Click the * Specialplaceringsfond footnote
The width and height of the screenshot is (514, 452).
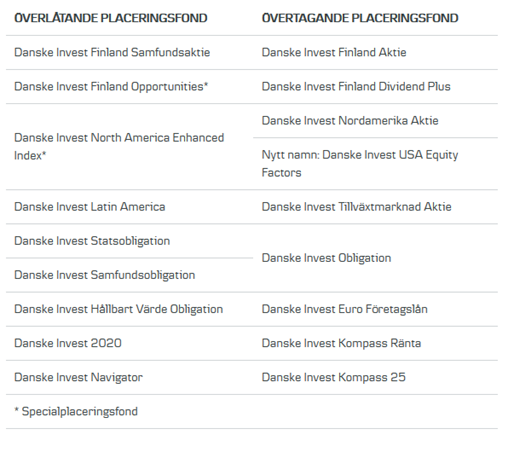pyautogui.click(x=76, y=412)
